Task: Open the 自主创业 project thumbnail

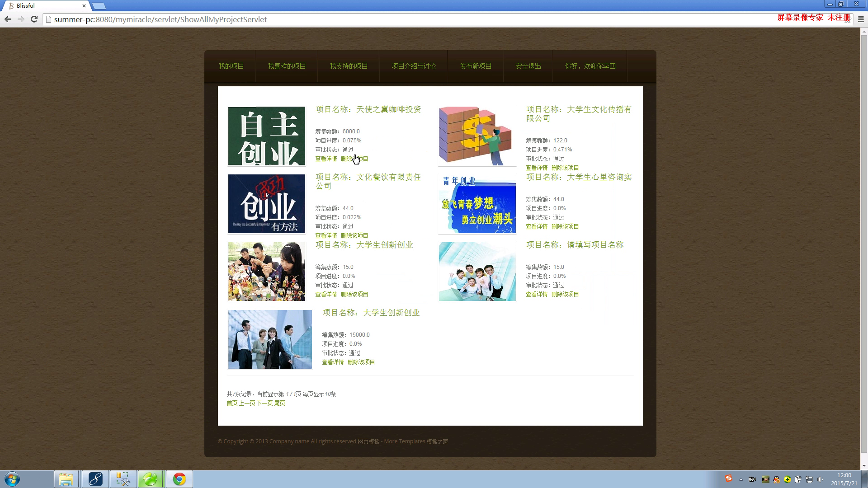Action: pyautogui.click(x=267, y=136)
